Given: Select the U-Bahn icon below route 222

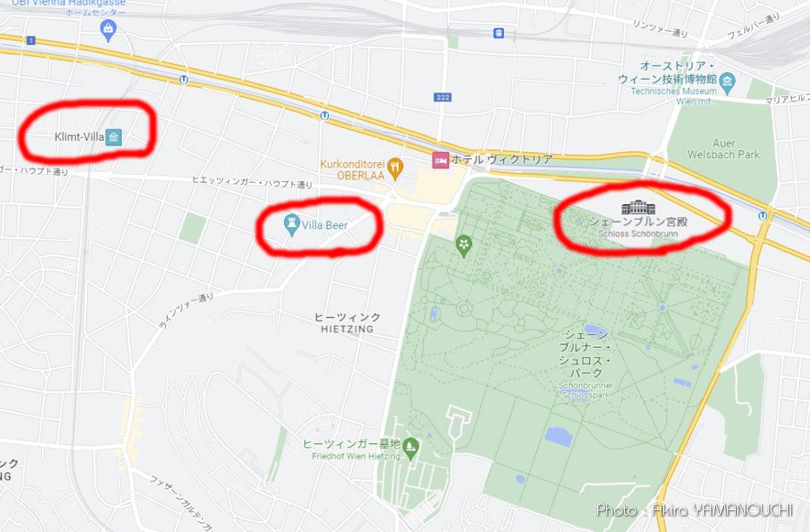Looking at the screenshot, I should (324, 116).
